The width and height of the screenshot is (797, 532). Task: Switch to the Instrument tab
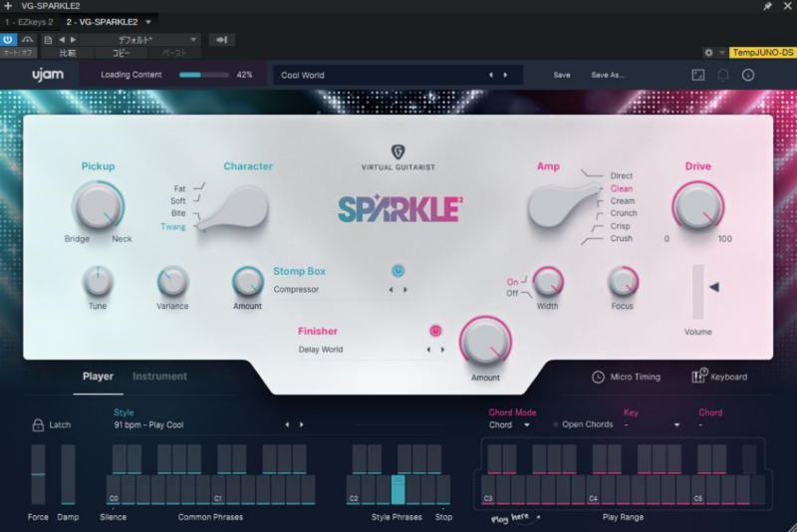[159, 377]
